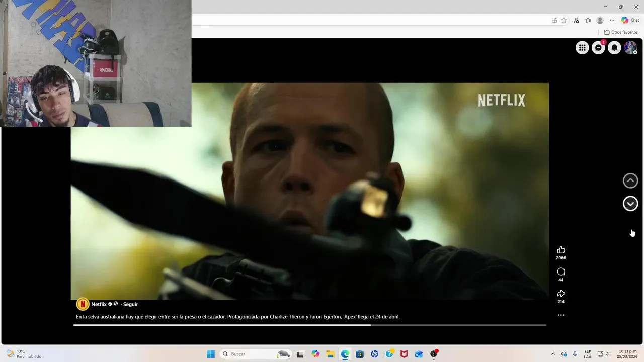Open the Edge browser profile icon

point(600,20)
